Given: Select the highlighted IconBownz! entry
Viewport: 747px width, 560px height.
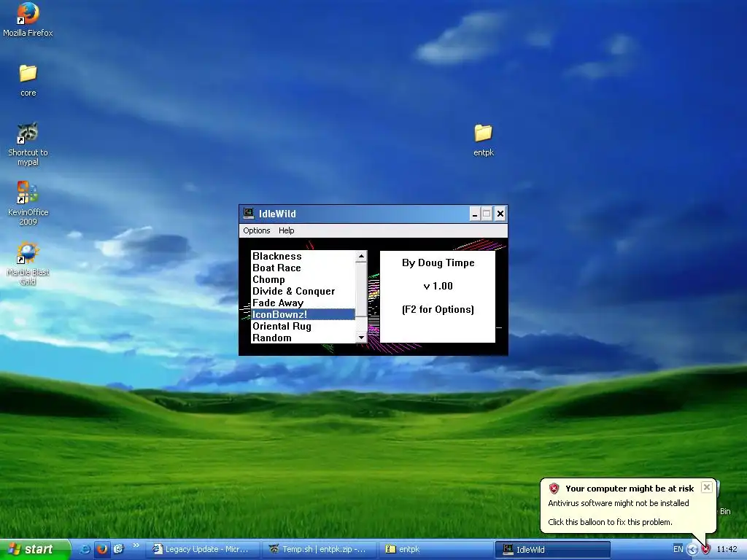Looking at the screenshot, I should (303, 314).
